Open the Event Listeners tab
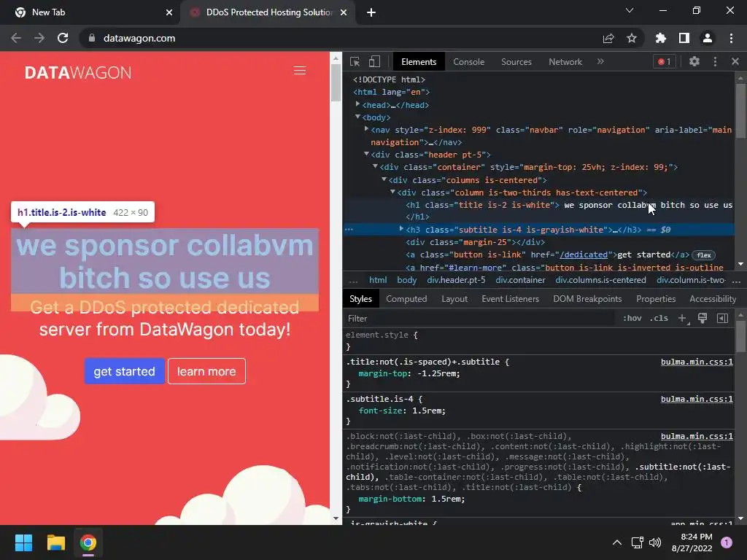This screenshot has height=560, width=747. 510,299
